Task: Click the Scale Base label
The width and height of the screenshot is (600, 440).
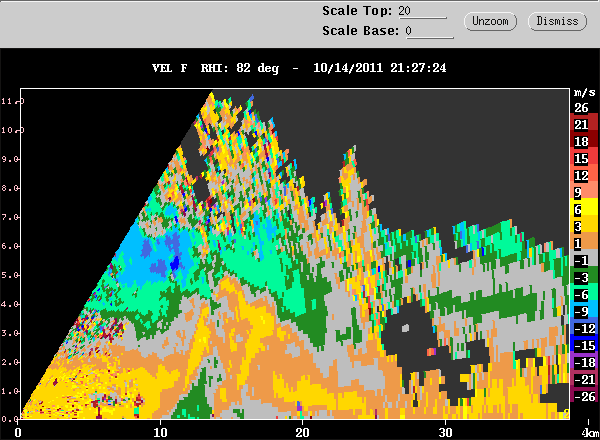Action: [x=360, y=31]
